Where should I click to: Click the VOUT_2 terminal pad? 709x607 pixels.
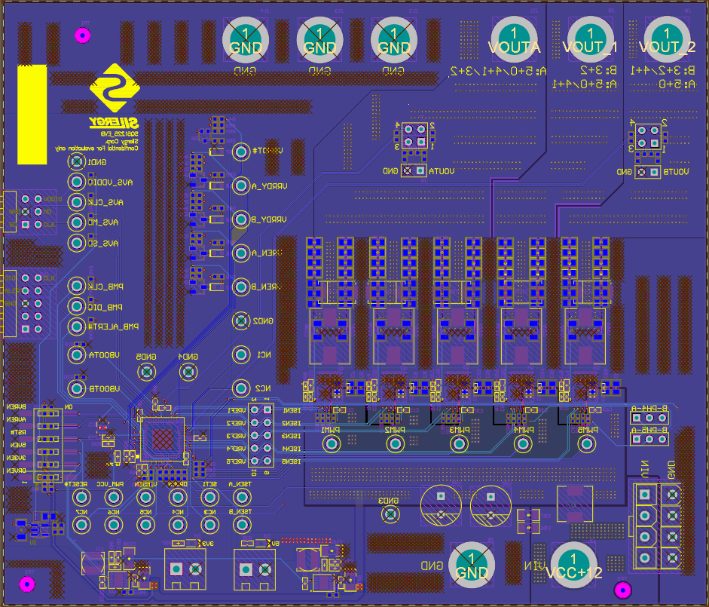coord(668,41)
